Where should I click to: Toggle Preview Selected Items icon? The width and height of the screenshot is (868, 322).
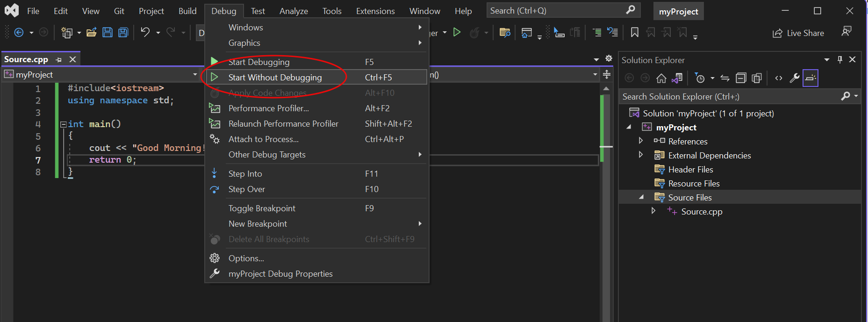tap(811, 78)
